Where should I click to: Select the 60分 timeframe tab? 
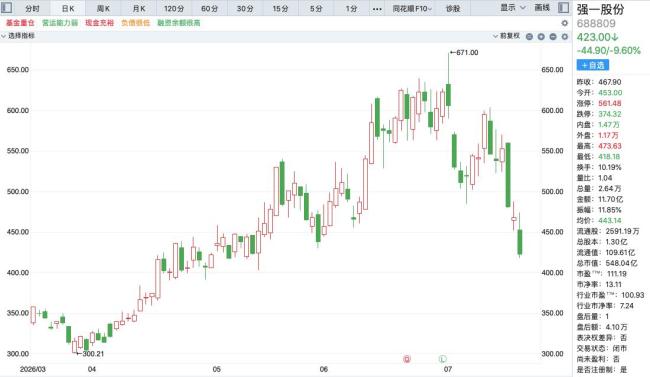pos(209,8)
